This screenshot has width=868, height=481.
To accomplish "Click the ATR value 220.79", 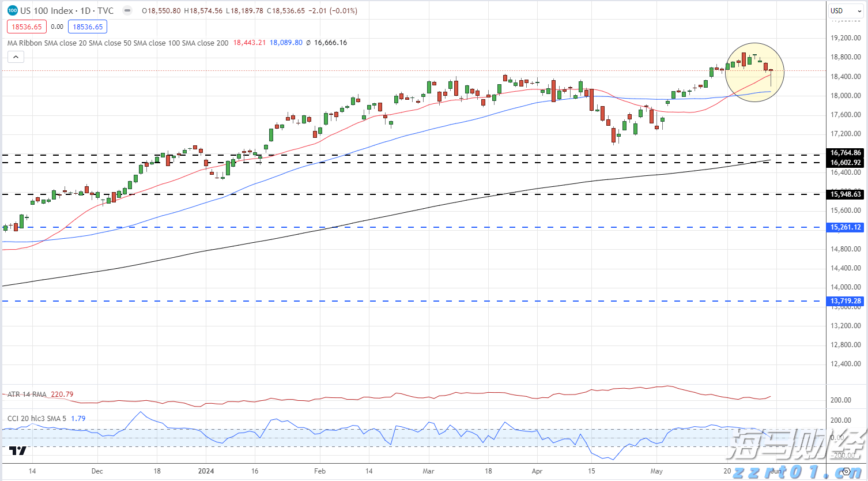I will (x=62, y=394).
